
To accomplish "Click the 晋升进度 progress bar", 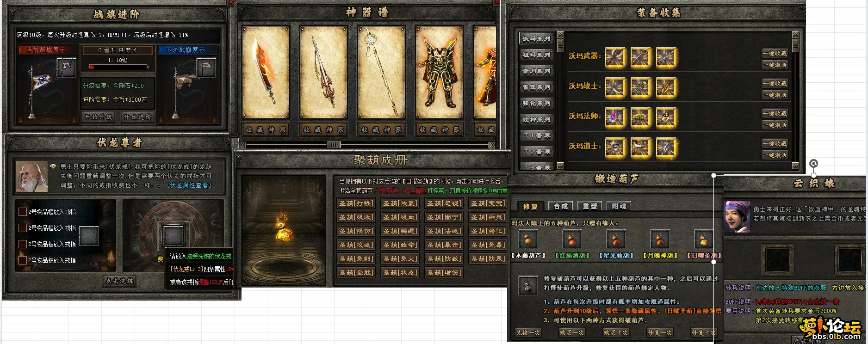I will (118, 68).
